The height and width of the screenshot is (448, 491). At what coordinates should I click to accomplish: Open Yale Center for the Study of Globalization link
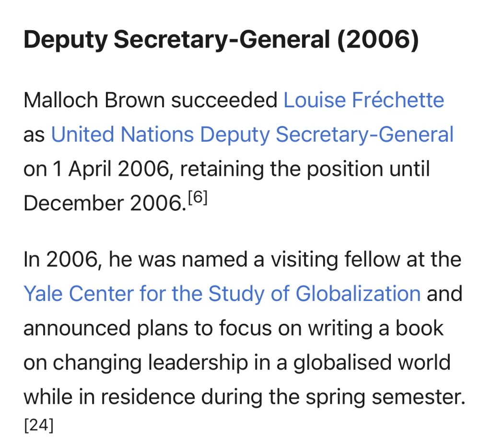pos(222,293)
